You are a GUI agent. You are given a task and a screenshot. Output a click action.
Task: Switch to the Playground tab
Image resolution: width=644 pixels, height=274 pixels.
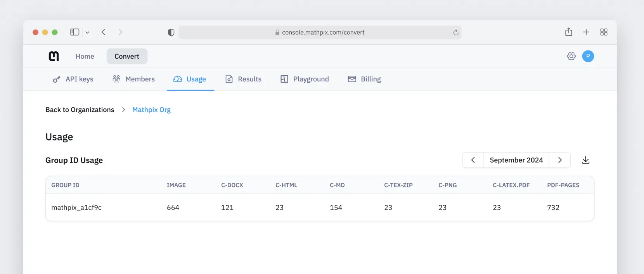[x=305, y=79]
